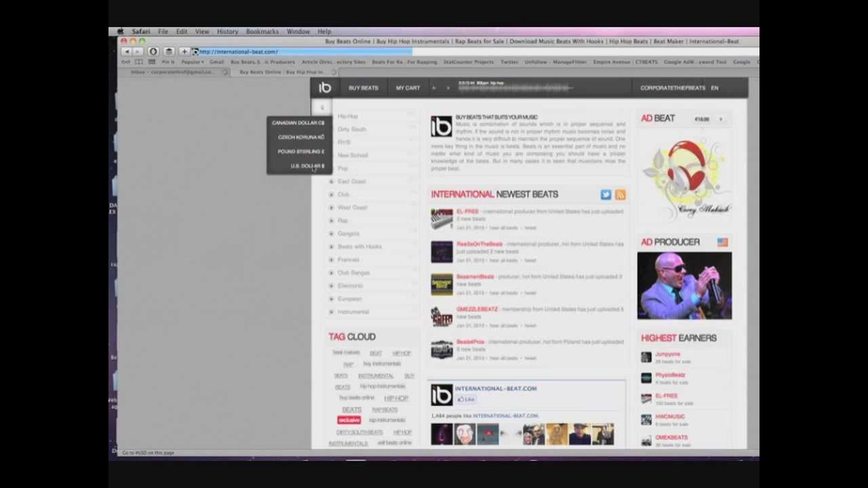Click the add bookmark plus button

coord(184,52)
